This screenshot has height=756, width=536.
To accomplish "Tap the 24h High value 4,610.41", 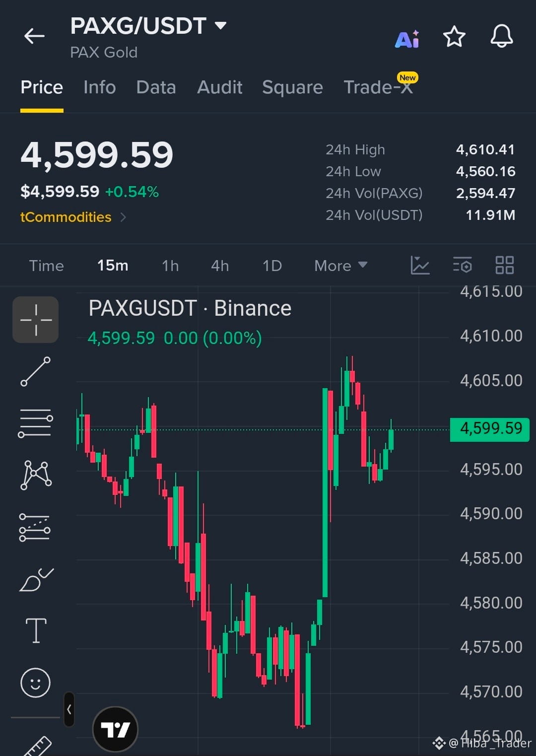I will tap(485, 149).
